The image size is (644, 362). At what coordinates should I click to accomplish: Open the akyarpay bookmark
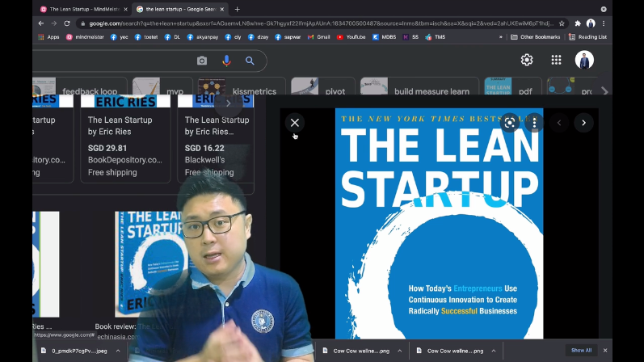(203, 37)
